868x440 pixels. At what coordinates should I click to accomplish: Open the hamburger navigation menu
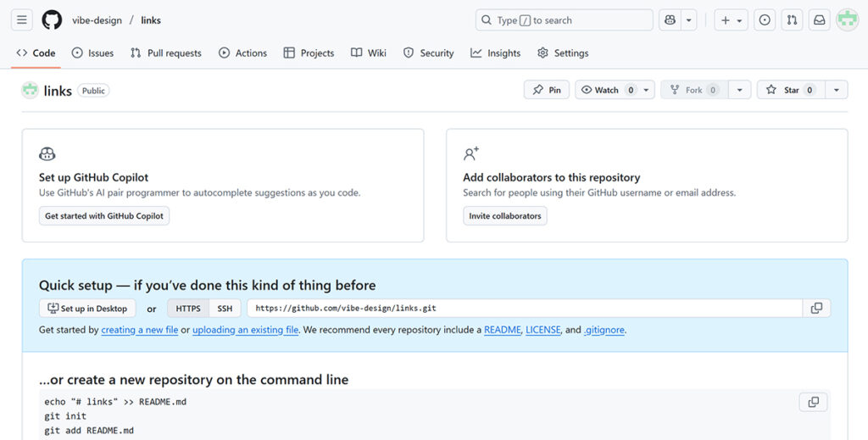[22, 19]
